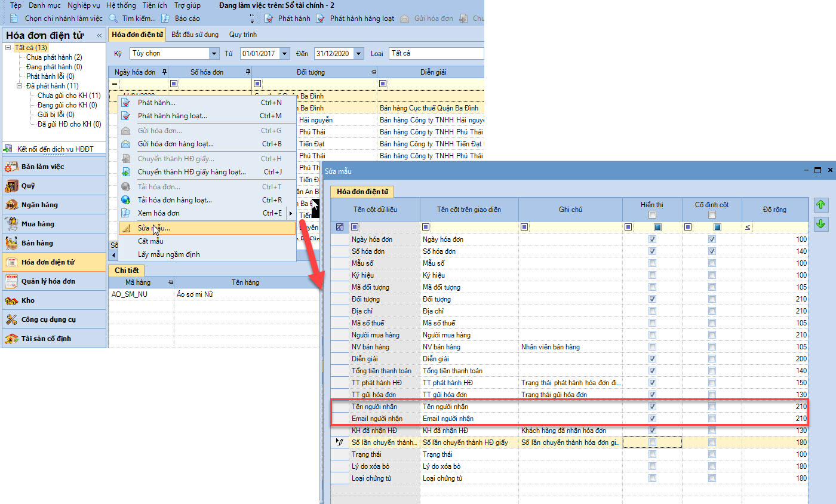Click Tải hóa đơn hàng loạt globe icon
The image size is (836, 504).
tap(125, 200)
